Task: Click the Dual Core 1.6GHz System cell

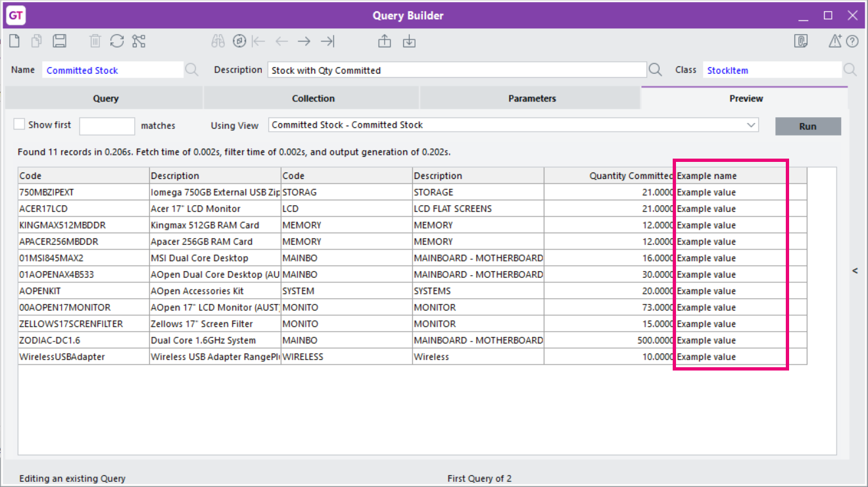Action: (x=215, y=340)
